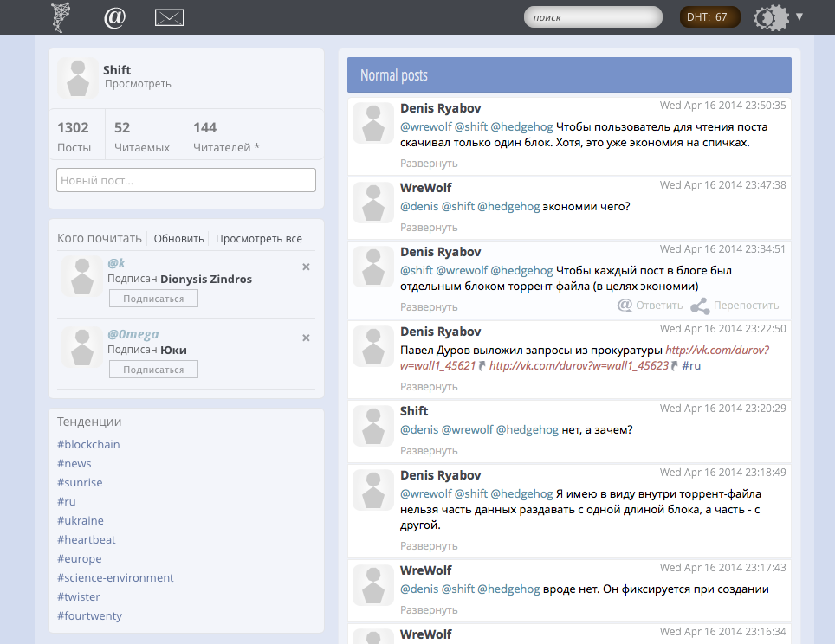Image resolution: width=835 pixels, height=644 pixels.
Task: Dismiss the @k suggestion with the x
Action: (307, 267)
